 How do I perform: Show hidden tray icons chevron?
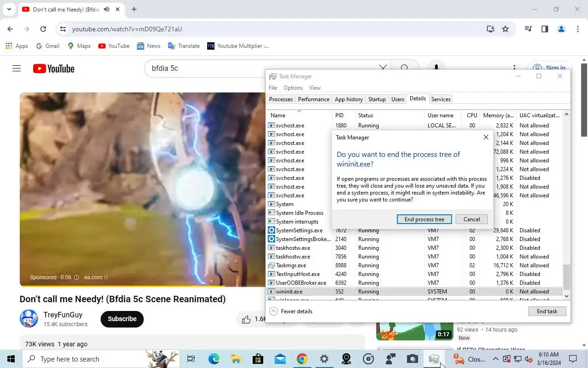click(495, 359)
